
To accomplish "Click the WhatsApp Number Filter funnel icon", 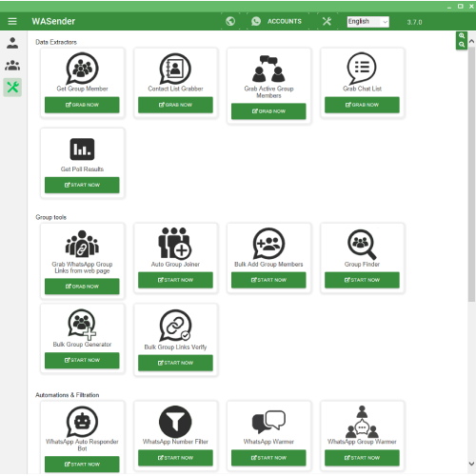I will (x=175, y=422).
